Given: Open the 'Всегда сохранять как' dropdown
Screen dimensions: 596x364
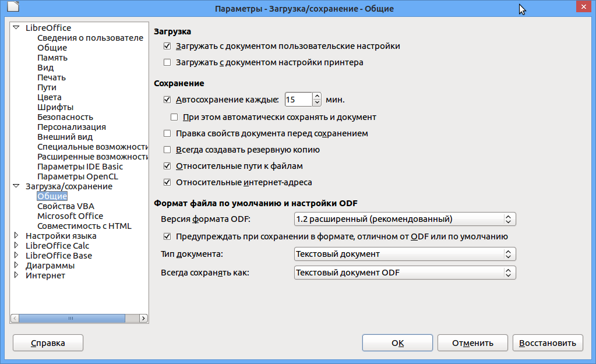Looking at the screenshot, I should pos(405,273).
